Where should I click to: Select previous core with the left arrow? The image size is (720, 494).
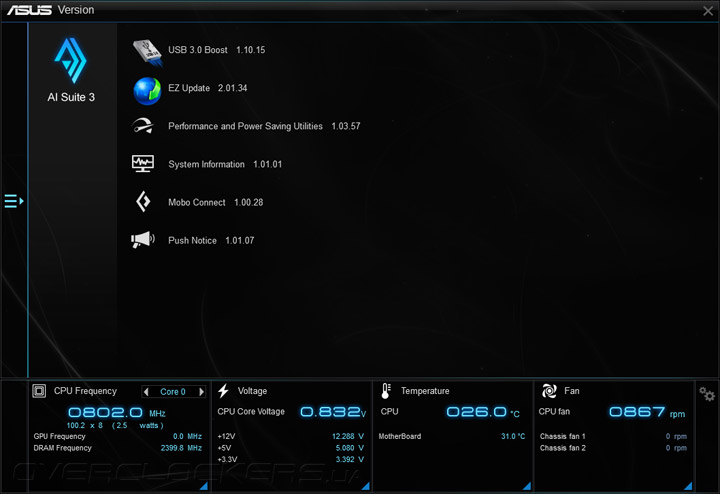click(x=146, y=392)
